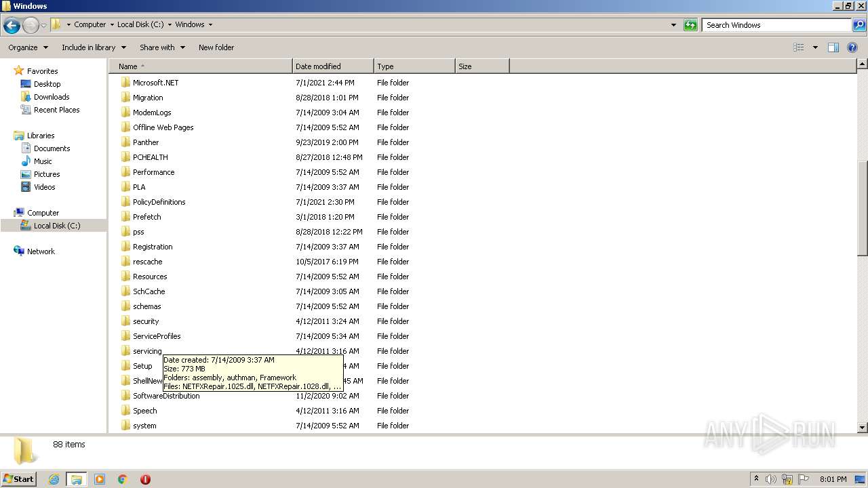Open the Documents library
Screen dimensions: 868x488
pos(52,148)
